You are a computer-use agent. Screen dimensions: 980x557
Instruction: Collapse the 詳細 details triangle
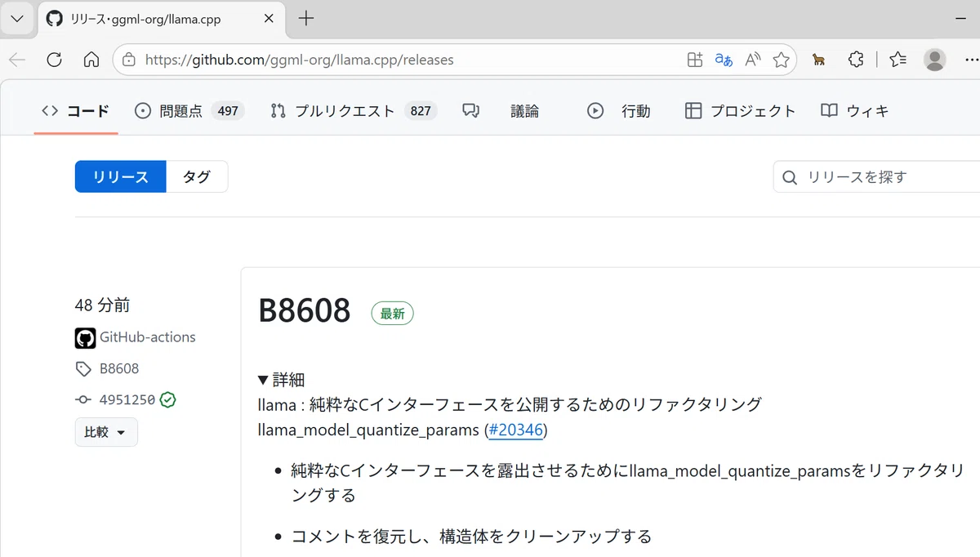coord(263,380)
